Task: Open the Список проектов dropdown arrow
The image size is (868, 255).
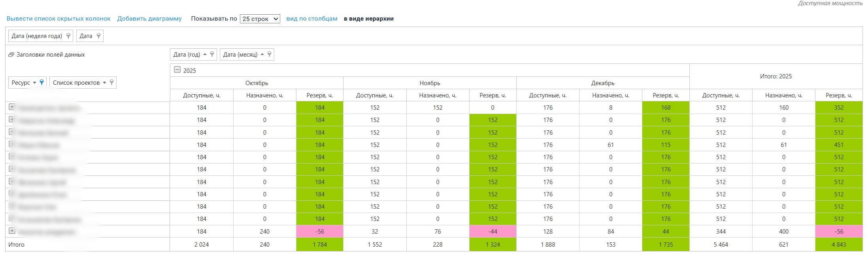Action: pyautogui.click(x=104, y=83)
